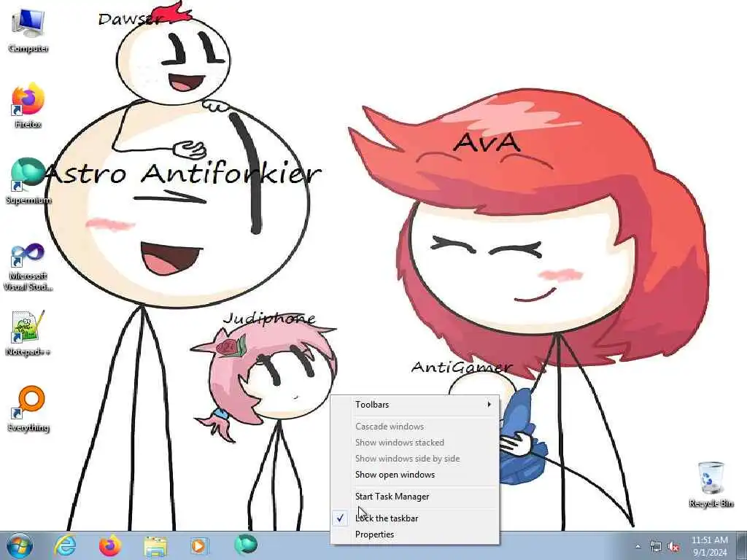747x560 pixels.
Task: Click the network status tray icon
Action: pos(656,547)
